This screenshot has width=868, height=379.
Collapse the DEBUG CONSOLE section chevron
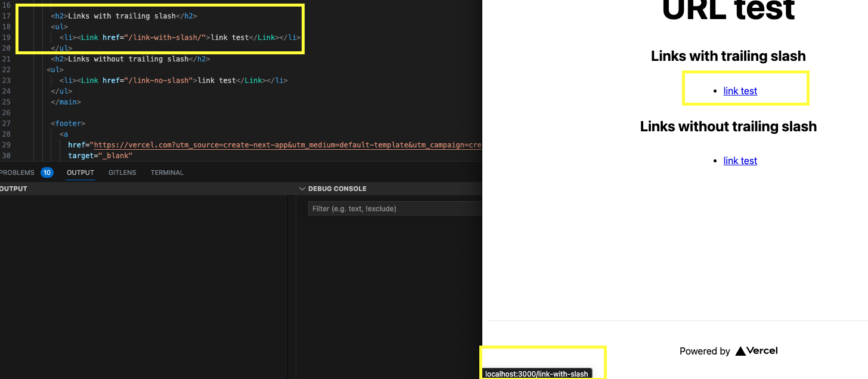[x=302, y=189]
